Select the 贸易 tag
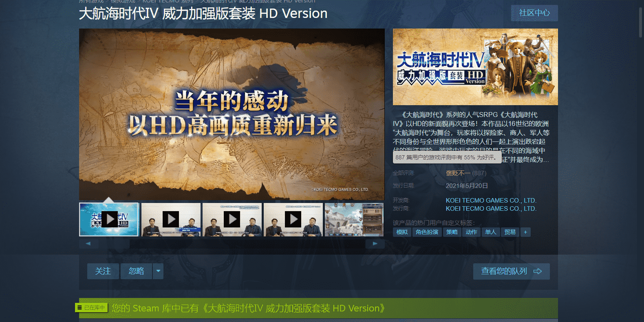 click(x=510, y=232)
